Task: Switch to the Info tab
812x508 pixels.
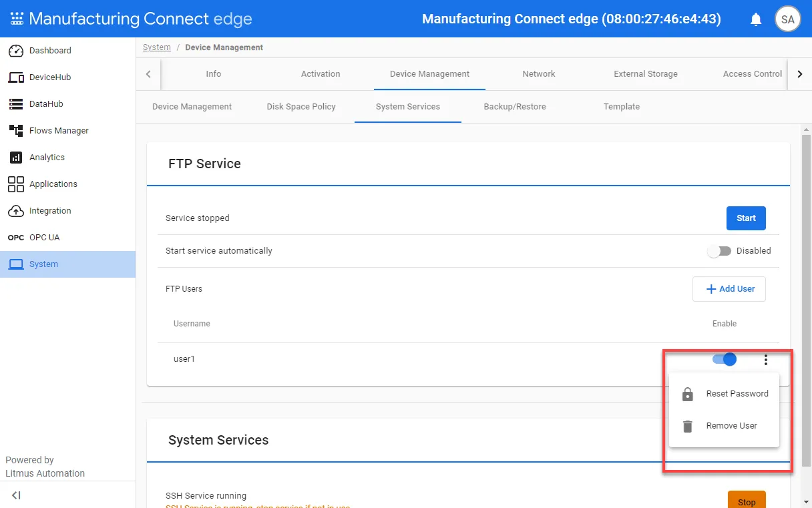Action: coord(214,74)
